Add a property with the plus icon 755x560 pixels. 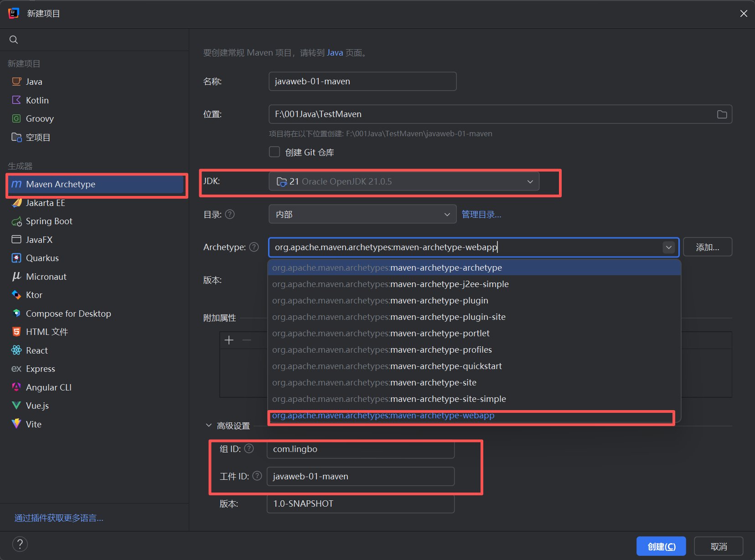tap(229, 340)
